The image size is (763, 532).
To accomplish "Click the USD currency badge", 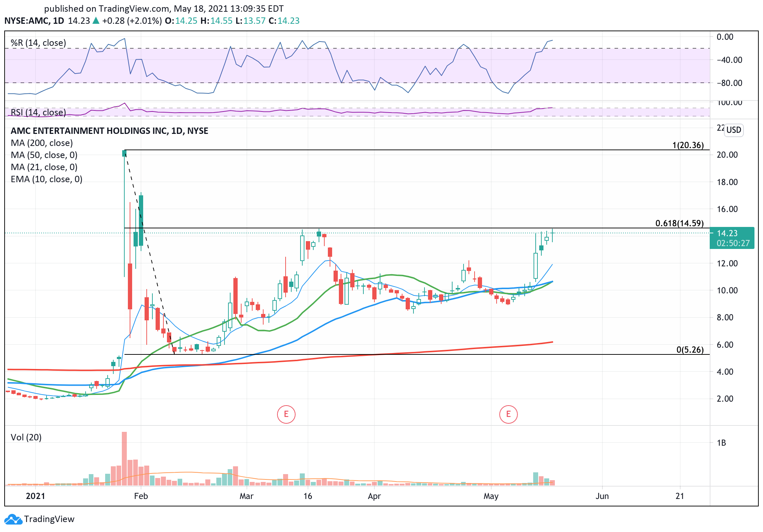I will coord(733,130).
